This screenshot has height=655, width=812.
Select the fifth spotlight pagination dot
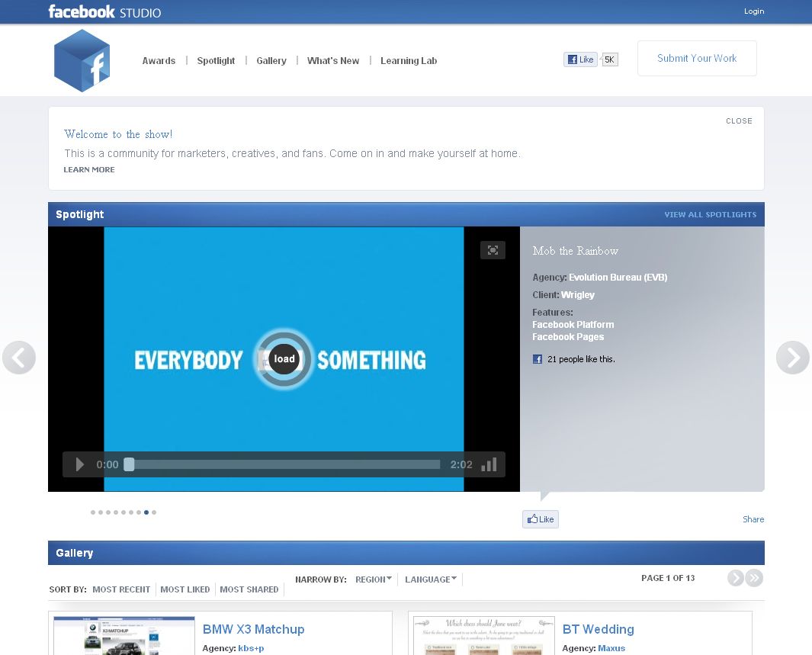124,512
